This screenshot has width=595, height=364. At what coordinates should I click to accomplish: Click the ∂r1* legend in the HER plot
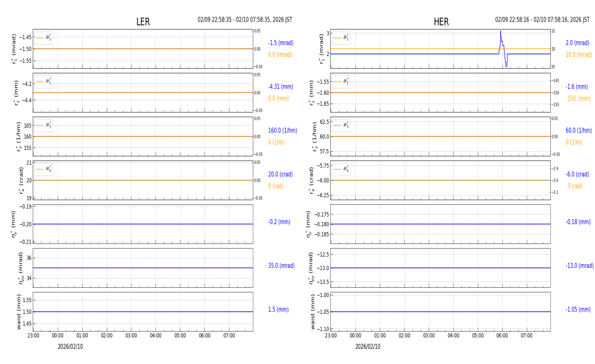click(x=341, y=38)
